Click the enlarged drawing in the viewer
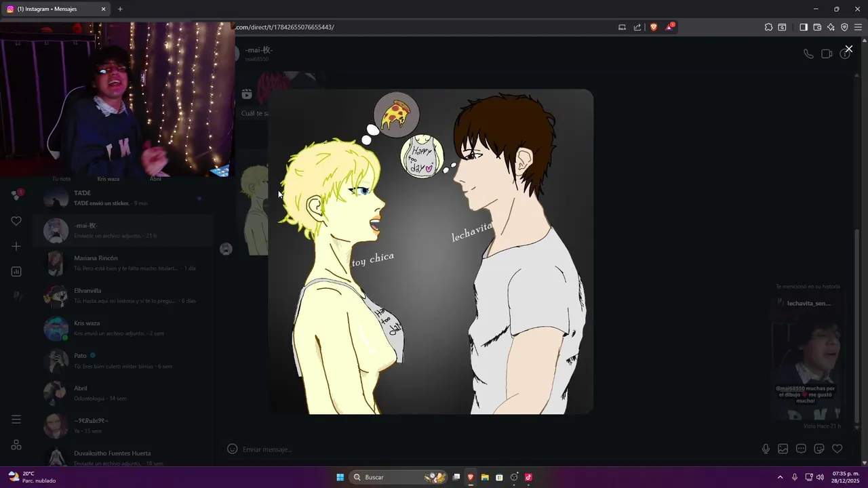This screenshot has width=868, height=488. click(x=431, y=251)
